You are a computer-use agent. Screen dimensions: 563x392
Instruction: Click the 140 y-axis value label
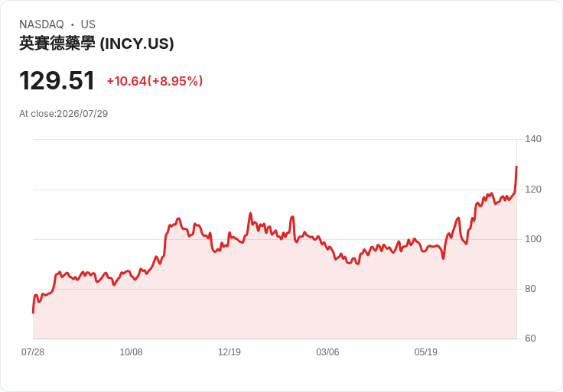(533, 139)
